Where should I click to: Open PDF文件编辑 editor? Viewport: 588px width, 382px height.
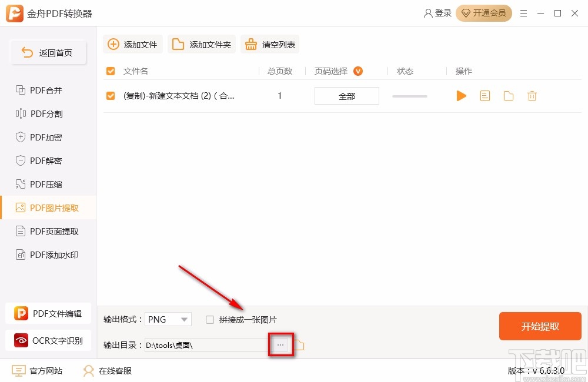48,313
